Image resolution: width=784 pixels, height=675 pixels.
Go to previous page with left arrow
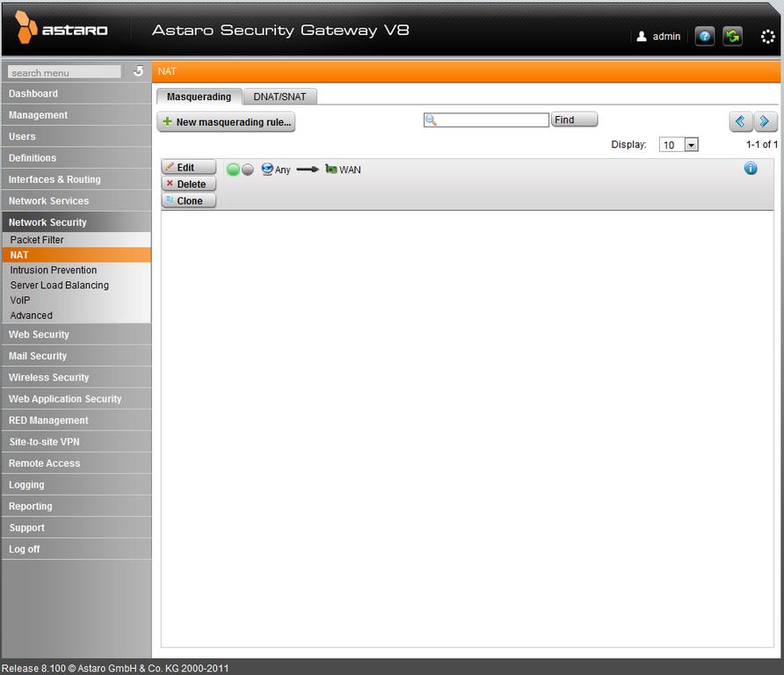click(x=741, y=121)
